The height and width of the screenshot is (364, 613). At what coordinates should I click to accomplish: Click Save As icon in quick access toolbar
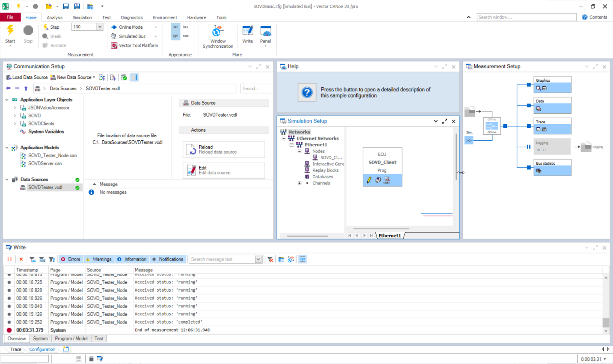[77, 6]
